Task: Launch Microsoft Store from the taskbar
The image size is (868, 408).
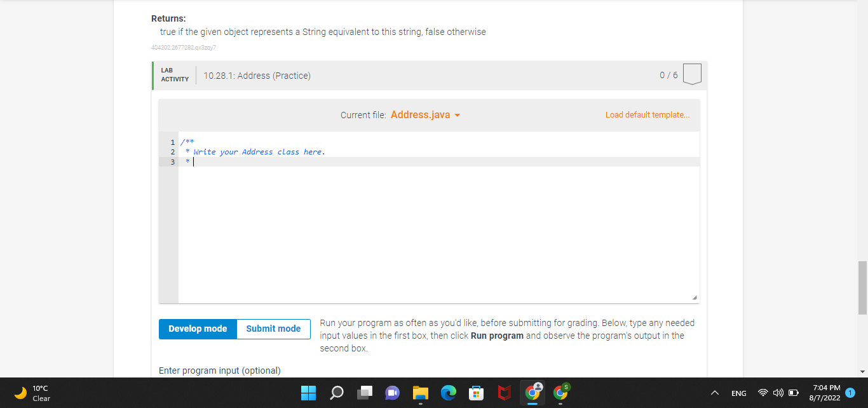Action: (x=477, y=393)
